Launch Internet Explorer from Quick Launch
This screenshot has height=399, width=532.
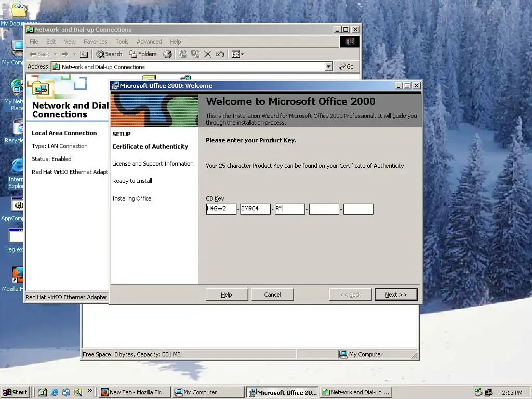pos(54,392)
